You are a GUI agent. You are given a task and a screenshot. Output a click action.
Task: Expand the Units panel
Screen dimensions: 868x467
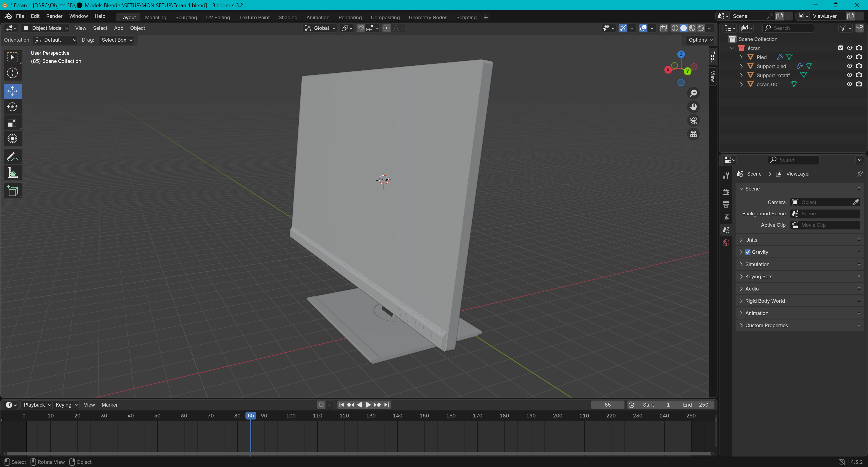[x=799, y=240]
